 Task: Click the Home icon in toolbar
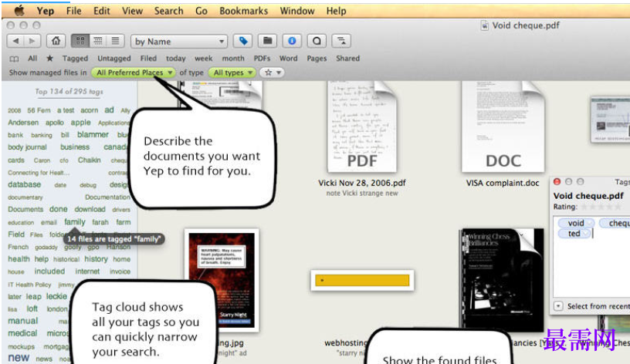click(x=56, y=41)
